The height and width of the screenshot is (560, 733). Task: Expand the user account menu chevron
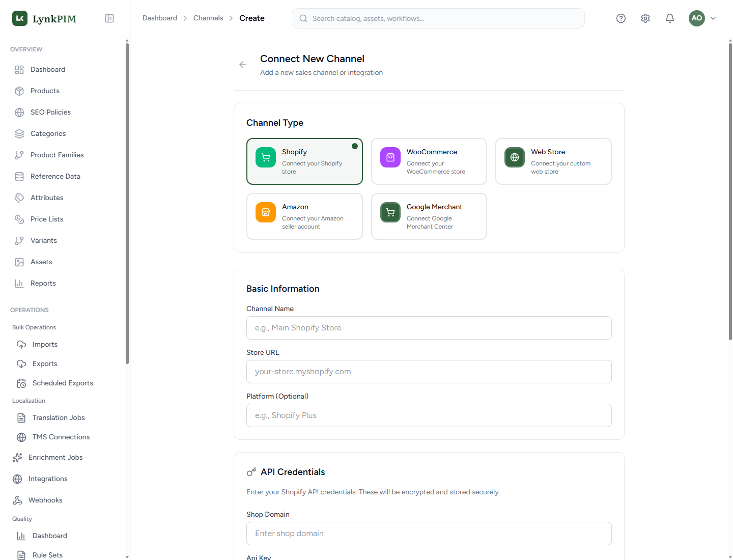click(x=713, y=18)
